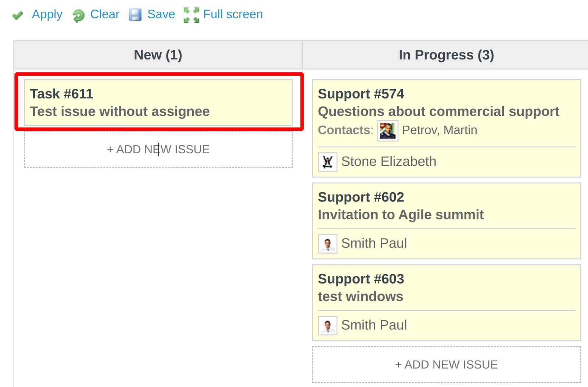Click the floppy disk Save icon
The height and width of the screenshot is (387, 588).
click(x=135, y=15)
